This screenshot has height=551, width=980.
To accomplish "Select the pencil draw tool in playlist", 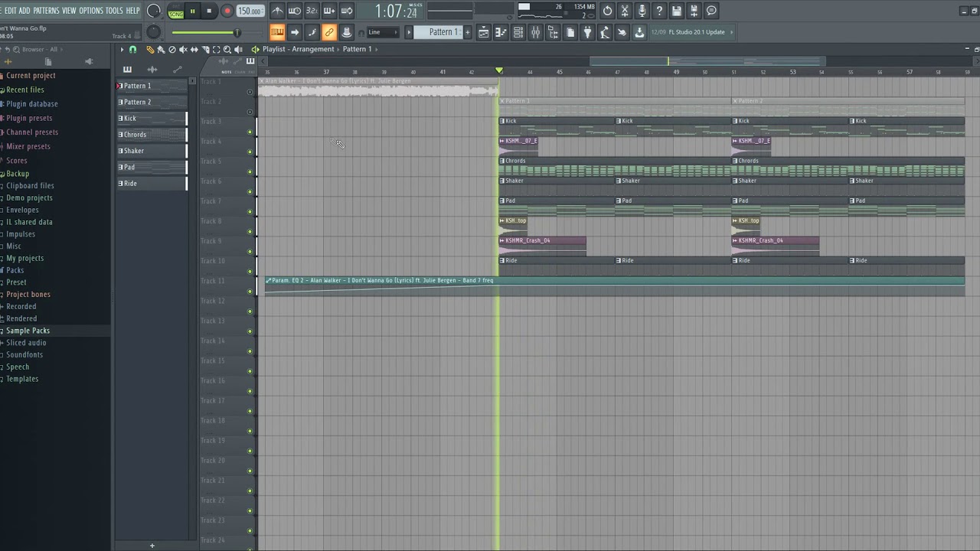I will 150,49.
